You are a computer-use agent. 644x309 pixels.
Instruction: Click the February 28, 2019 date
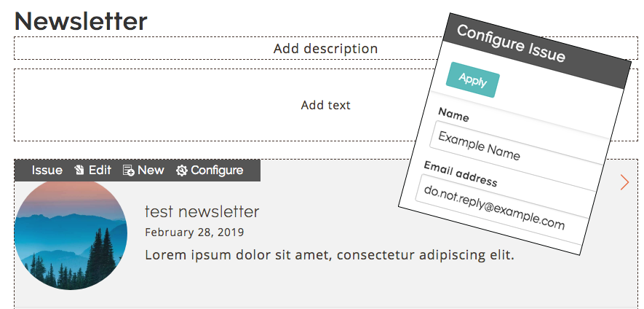point(194,232)
